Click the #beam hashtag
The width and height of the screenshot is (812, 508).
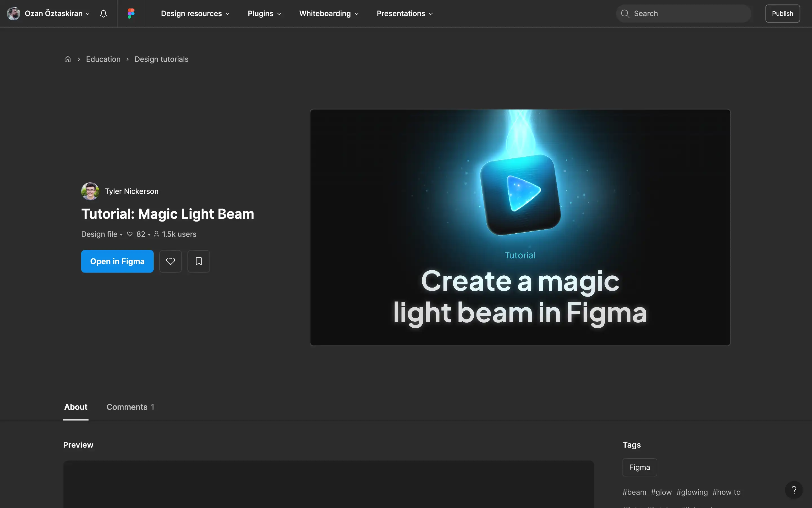(634, 492)
